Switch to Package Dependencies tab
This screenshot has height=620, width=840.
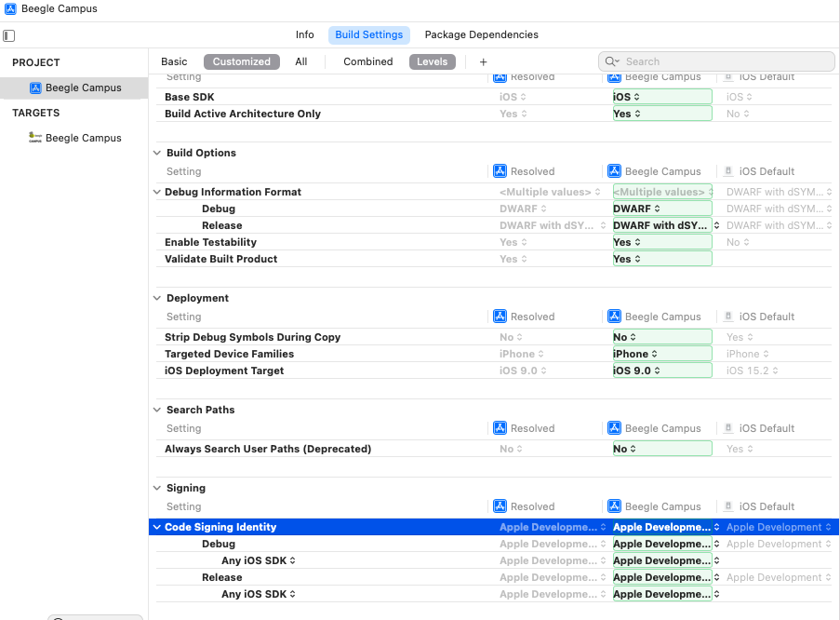pos(481,34)
